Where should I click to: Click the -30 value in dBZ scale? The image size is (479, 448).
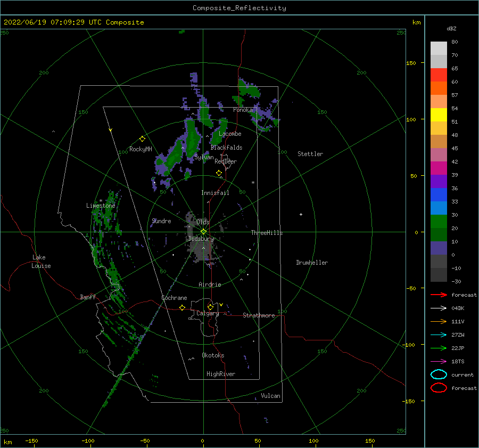tap(456, 282)
